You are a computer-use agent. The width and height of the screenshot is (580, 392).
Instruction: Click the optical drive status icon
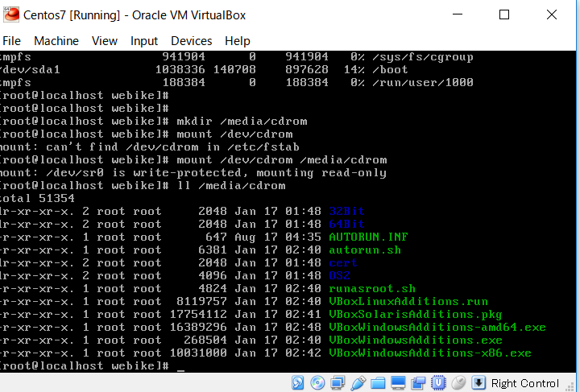click(317, 383)
